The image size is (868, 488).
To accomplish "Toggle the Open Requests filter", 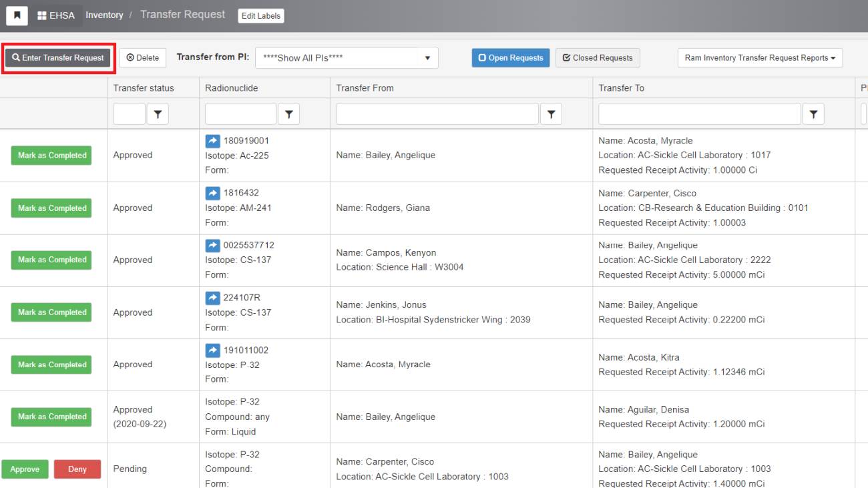I will pos(511,58).
